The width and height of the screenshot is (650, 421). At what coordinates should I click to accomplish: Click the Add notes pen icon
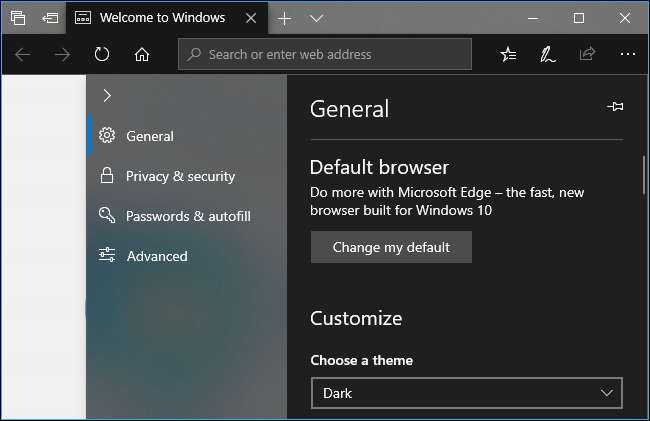tap(547, 55)
